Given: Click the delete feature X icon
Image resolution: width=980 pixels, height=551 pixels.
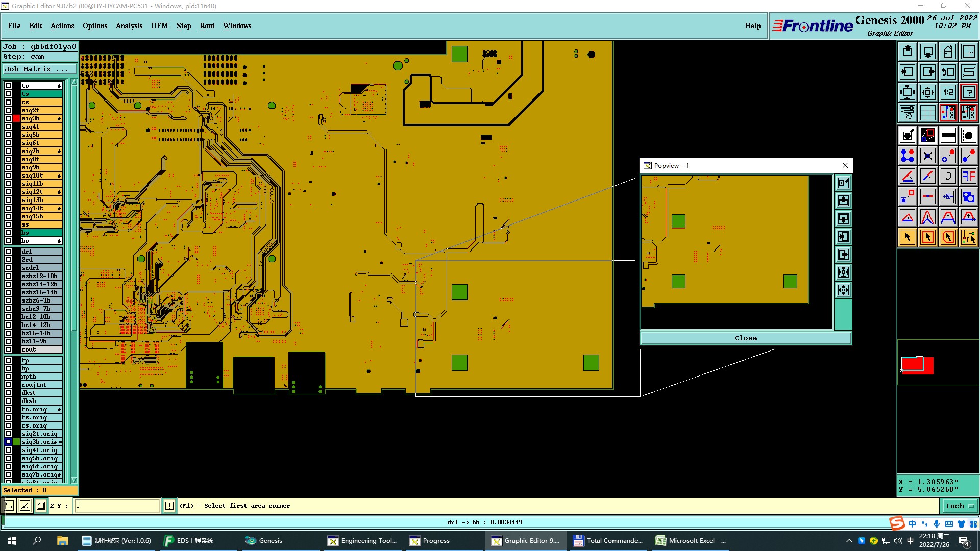Looking at the screenshot, I should (927, 156).
